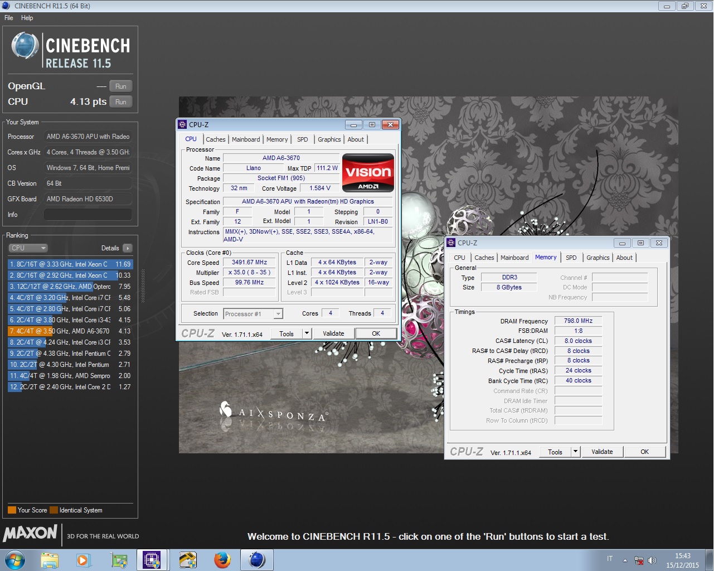Image resolution: width=728 pixels, height=571 pixels.
Task: Click OK in the front CPU-Z window
Action: point(376,333)
